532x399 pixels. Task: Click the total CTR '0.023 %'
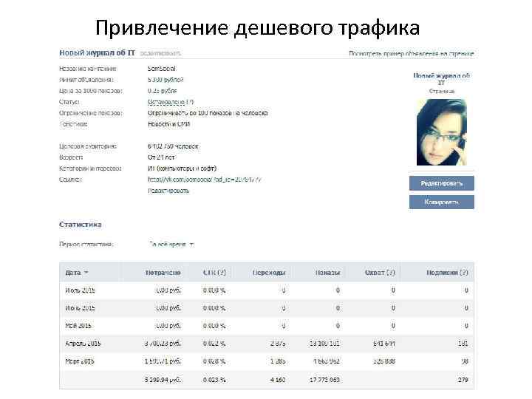pos(214,380)
